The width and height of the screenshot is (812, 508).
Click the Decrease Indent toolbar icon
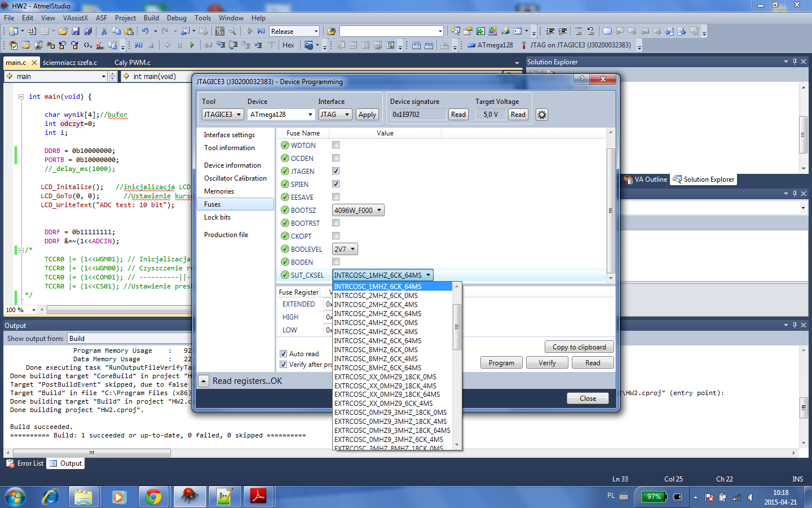[550, 31]
